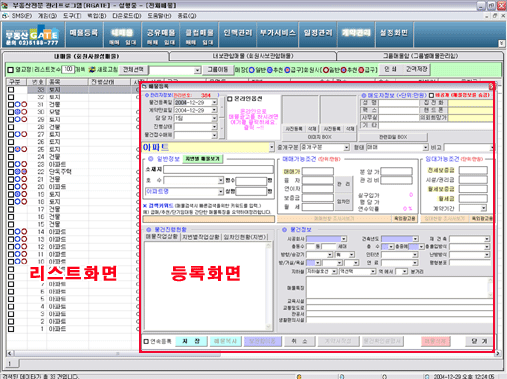Click the collapse arrow at toolbar's right end
This screenshot has width=507, height=379.
tap(501, 43)
